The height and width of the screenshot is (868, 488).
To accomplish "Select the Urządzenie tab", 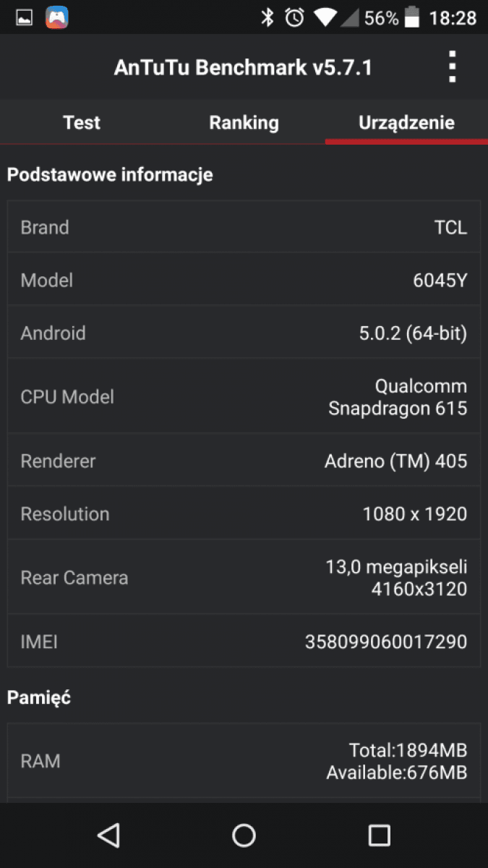I will pyautogui.click(x=406, y=122).
